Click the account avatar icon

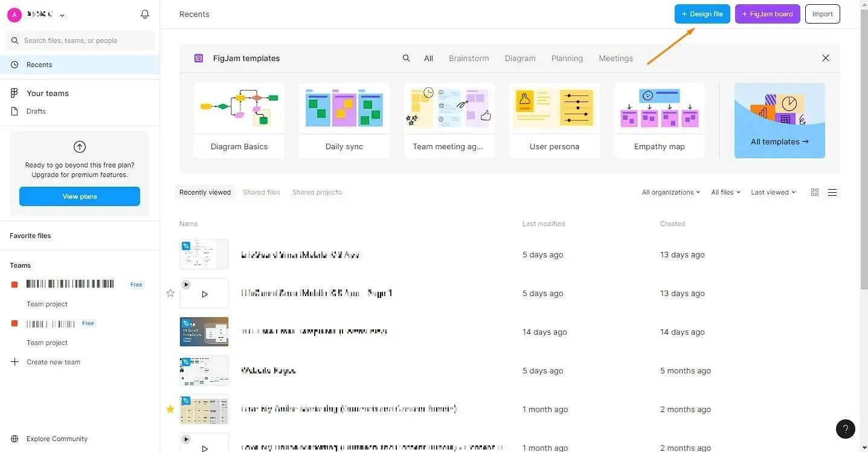point(14,15)
